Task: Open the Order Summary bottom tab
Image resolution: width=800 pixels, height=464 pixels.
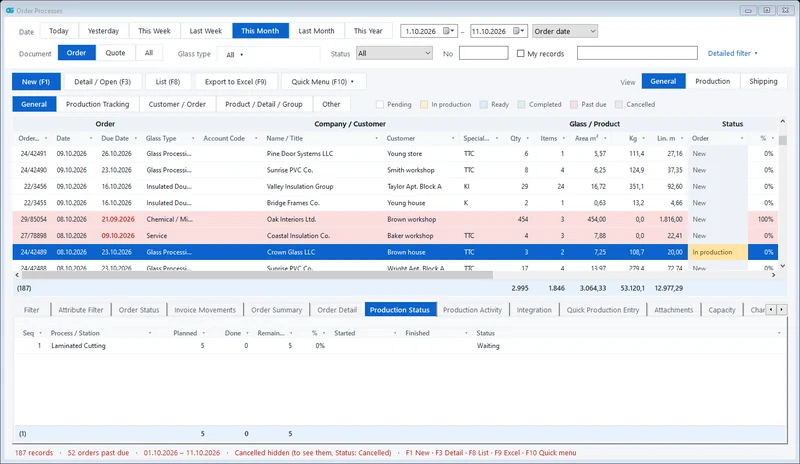Action: pyautogui.click(x=277, y=310)
